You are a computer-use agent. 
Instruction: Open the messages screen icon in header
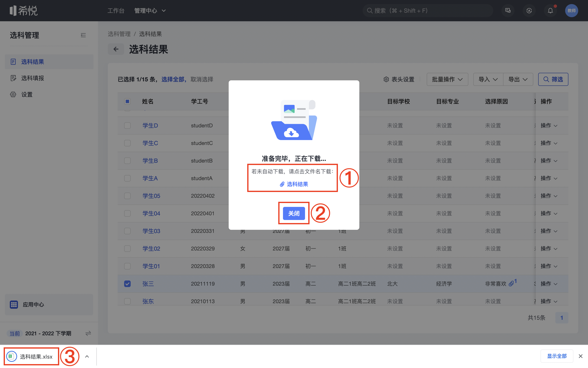508,10
